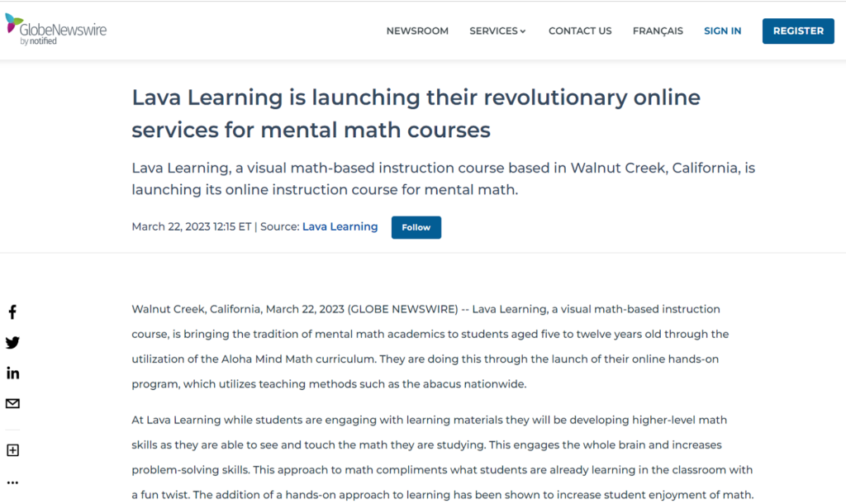
Task: Go to the Newsroom page
Action: click(417, 31)
